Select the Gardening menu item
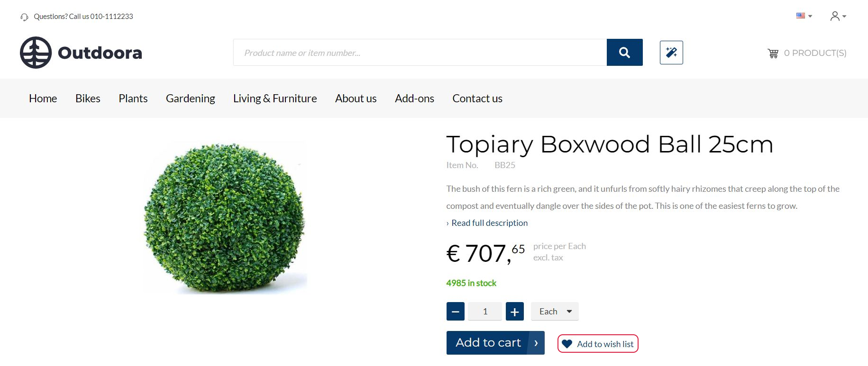This screenshot has height=366, width=868. (x=191, y=98)
